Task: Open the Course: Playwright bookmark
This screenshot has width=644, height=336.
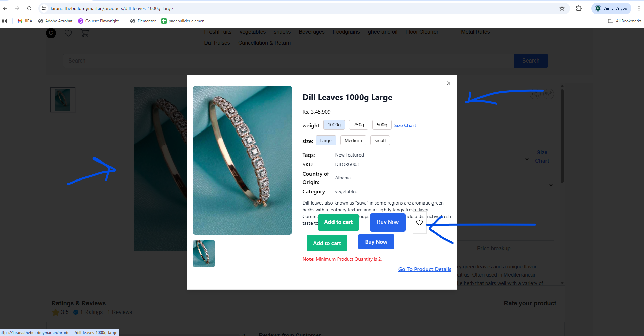Action: 100,21
